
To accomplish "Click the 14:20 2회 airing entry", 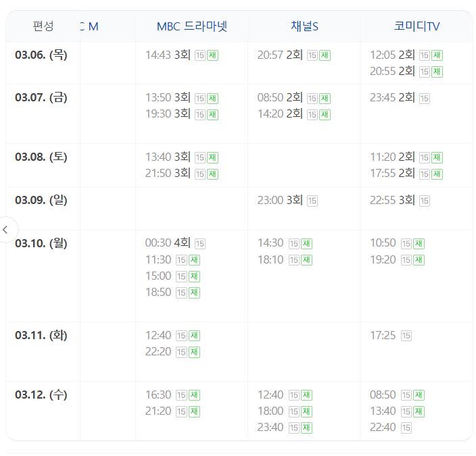I will point(280,113).
